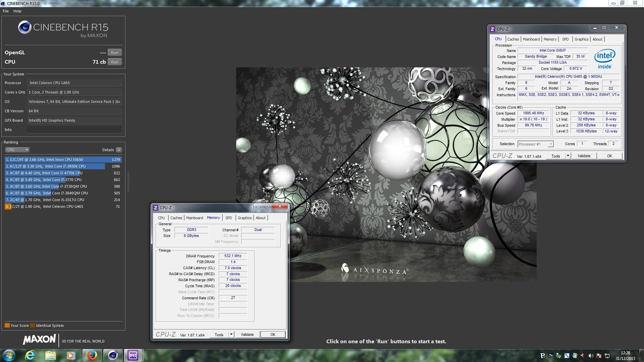The height and width of the screenshot is (362, 644).
Task: Open Action Center flag tray icon
Action: pos(599,356)
